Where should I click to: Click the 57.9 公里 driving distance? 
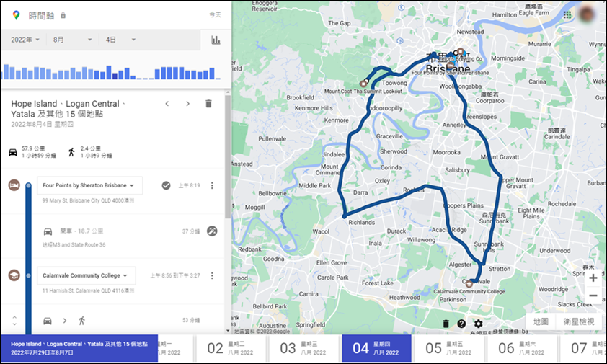point(33,148)
